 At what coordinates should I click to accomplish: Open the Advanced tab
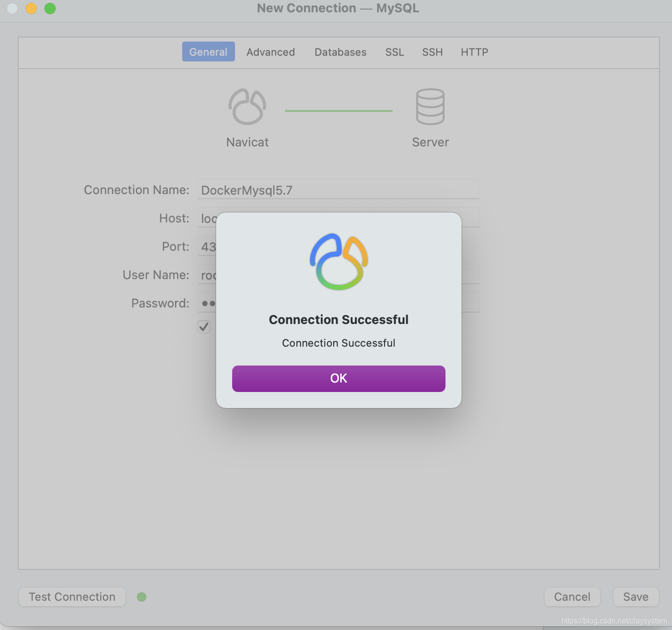(x=271, y=52)
